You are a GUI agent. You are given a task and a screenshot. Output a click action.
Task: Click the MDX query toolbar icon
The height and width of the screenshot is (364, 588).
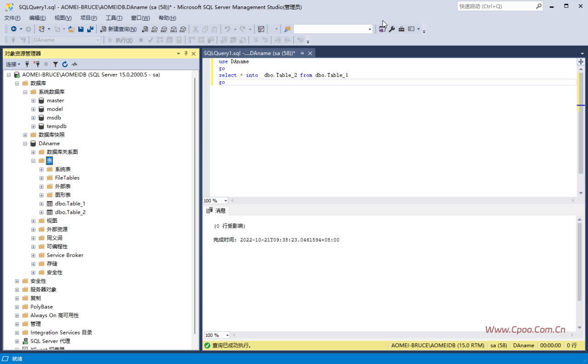point(154,29)
